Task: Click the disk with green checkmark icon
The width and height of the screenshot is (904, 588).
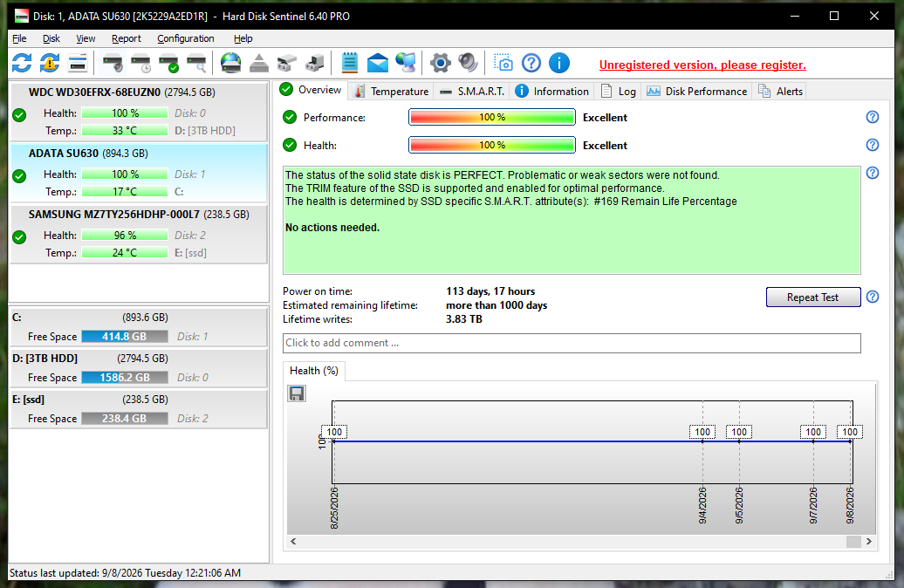Action: pos(169,63)
